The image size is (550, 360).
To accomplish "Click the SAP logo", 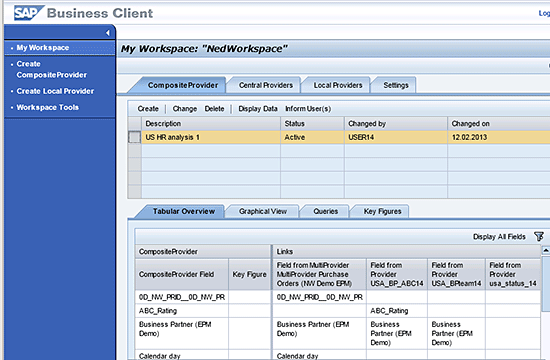I will [x=29, y=13].
